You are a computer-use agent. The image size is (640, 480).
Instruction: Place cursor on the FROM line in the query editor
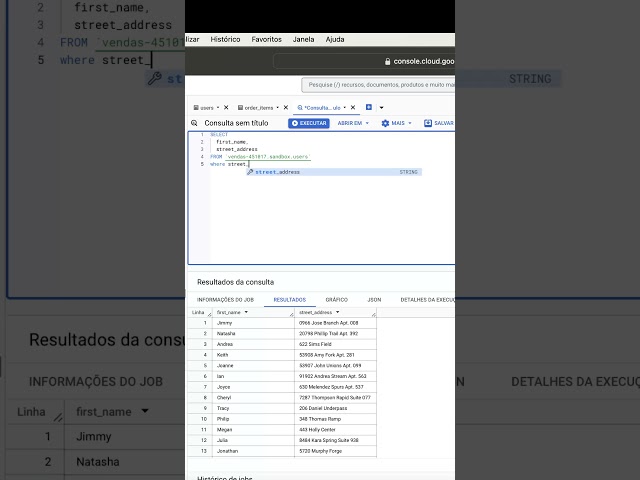[260, 157]
